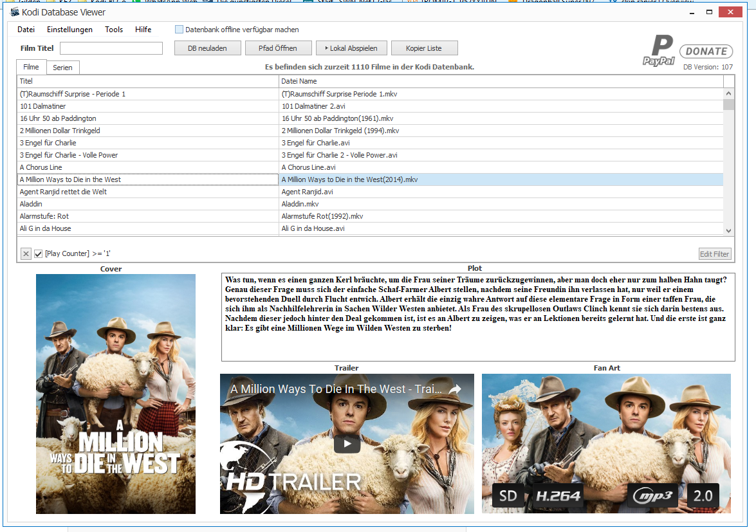Sort by the Datei Name column header
The height and width of the screenshot is (532, 756).
pos(501,81)
